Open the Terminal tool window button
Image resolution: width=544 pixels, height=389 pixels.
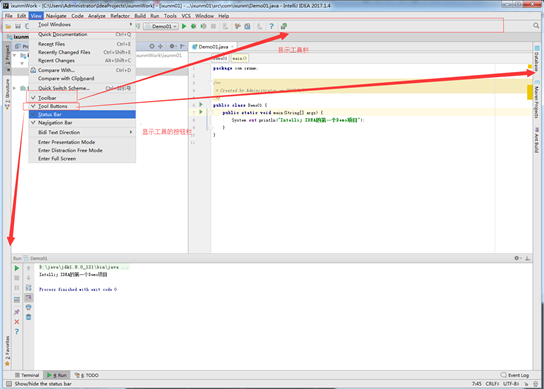(27, 375)
